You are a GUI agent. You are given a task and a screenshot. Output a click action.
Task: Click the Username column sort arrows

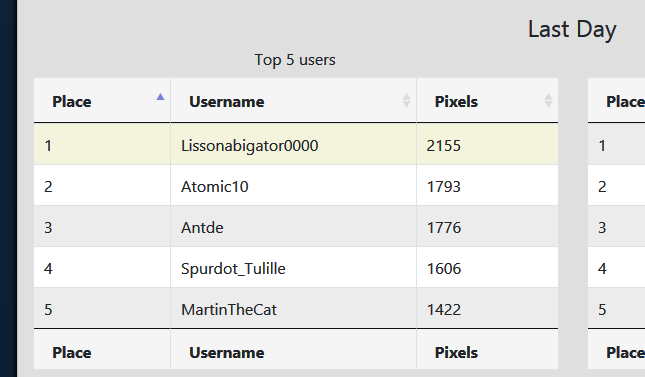(x=406, y=101)
